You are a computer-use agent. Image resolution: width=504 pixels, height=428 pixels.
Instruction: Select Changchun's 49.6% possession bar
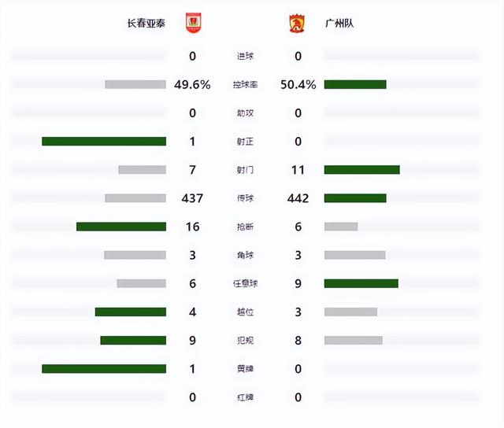135,85
